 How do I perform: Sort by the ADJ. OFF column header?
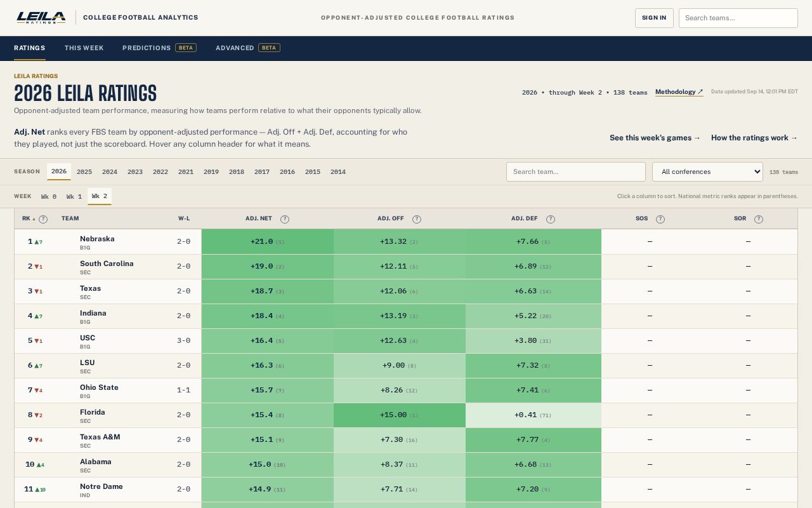[391, 218]
